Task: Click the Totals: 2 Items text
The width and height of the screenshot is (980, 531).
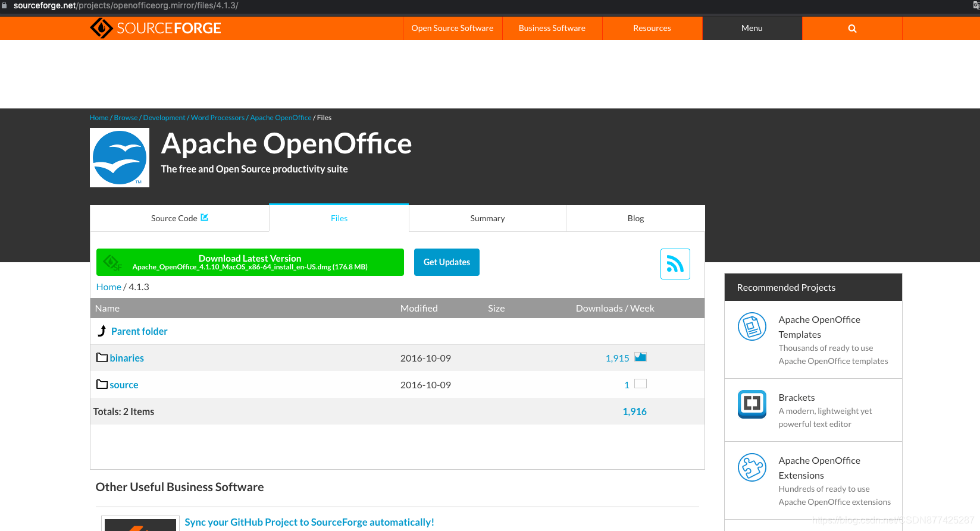Action: pos(124,411)
